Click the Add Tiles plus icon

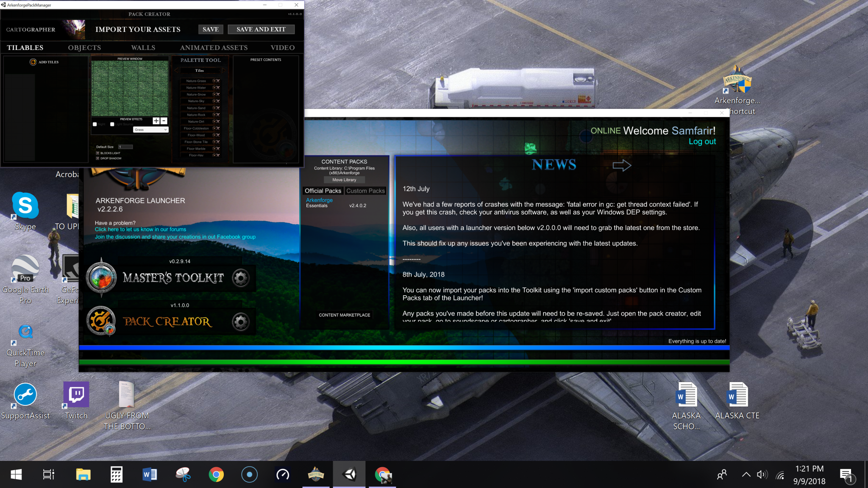(x=33, y=62)
